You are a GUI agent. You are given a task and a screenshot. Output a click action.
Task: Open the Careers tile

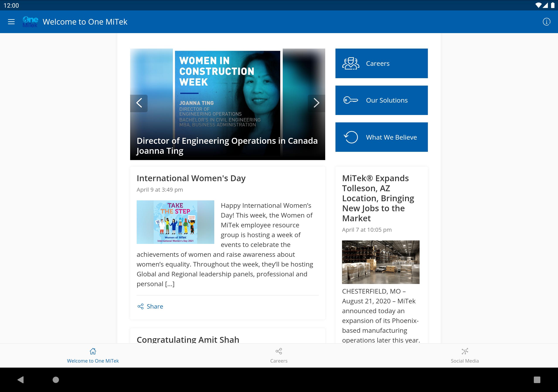tap(382, 63)
